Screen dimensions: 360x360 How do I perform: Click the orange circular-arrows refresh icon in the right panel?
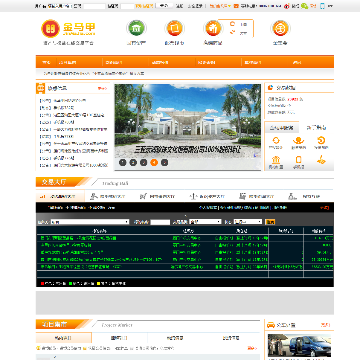pyautogui.click(x=276, y=140)
